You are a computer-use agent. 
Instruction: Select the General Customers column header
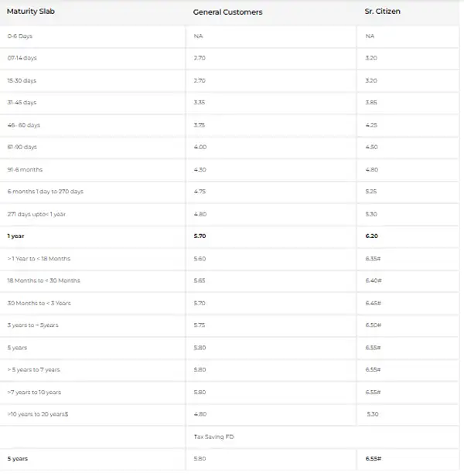tap(227, 12)
